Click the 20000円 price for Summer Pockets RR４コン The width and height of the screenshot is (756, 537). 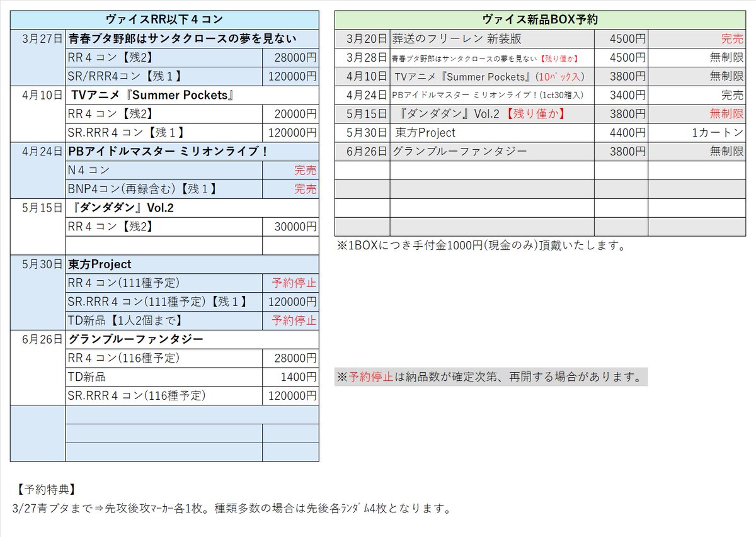pyautogui.click(x=290, y=115)
